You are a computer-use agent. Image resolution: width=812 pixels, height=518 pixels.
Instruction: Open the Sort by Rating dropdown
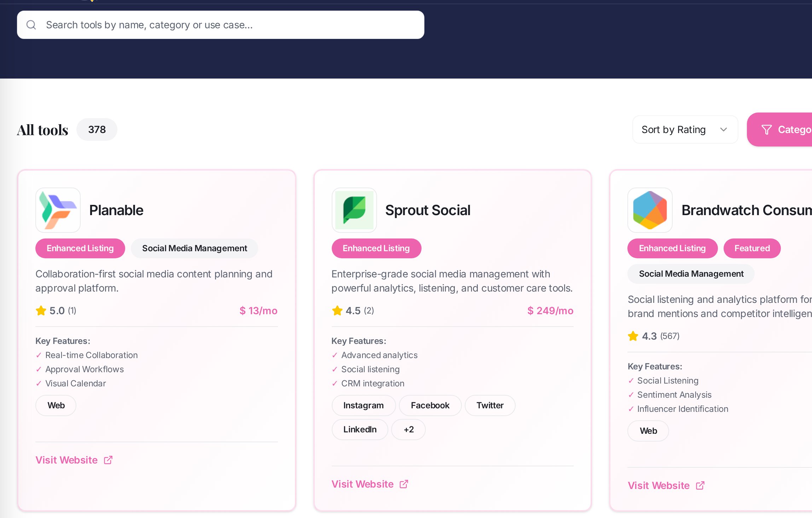685,129
